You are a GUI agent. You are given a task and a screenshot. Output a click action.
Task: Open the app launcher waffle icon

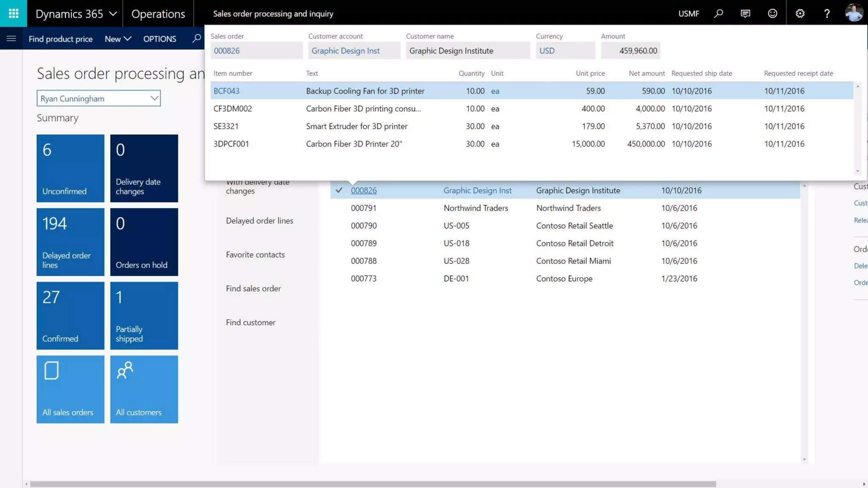pyautogui.click(x=14, y=14)
